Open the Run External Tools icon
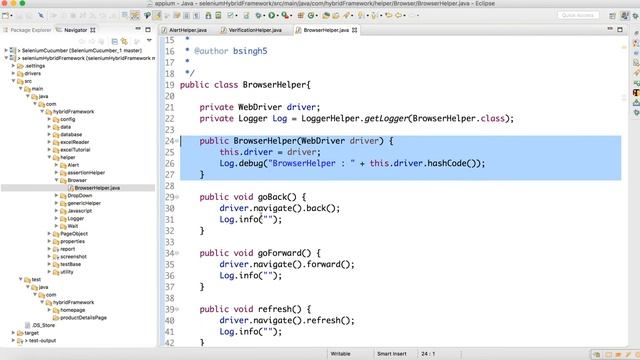This screenshot has width=640, height=360. (x=285, y=16)
